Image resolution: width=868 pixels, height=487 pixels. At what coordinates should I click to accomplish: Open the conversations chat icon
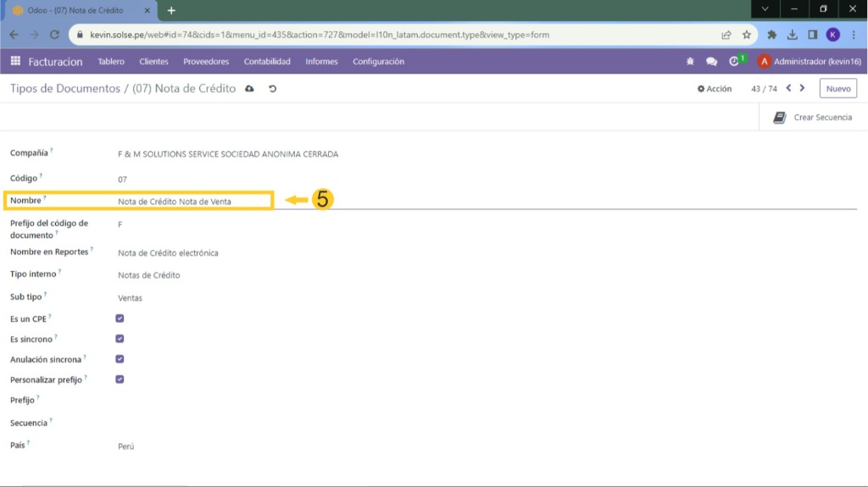[711, 62]
